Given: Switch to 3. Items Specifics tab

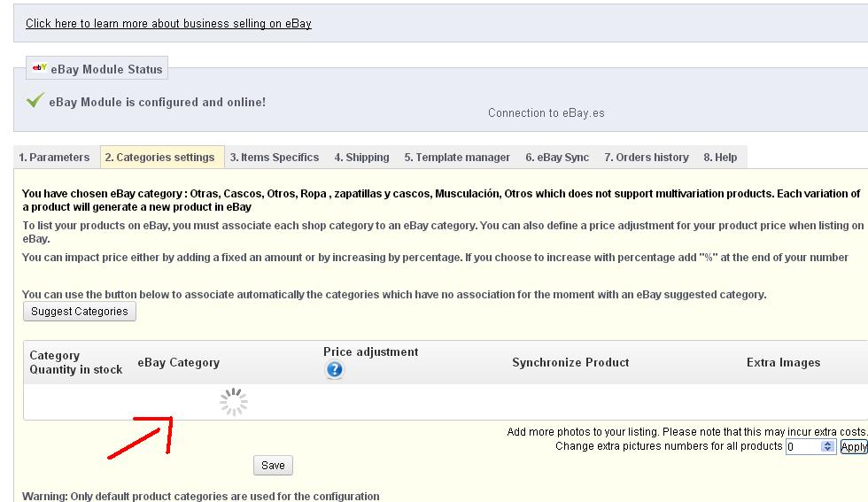Looking at the screenshot, I should tap(274, 158).
